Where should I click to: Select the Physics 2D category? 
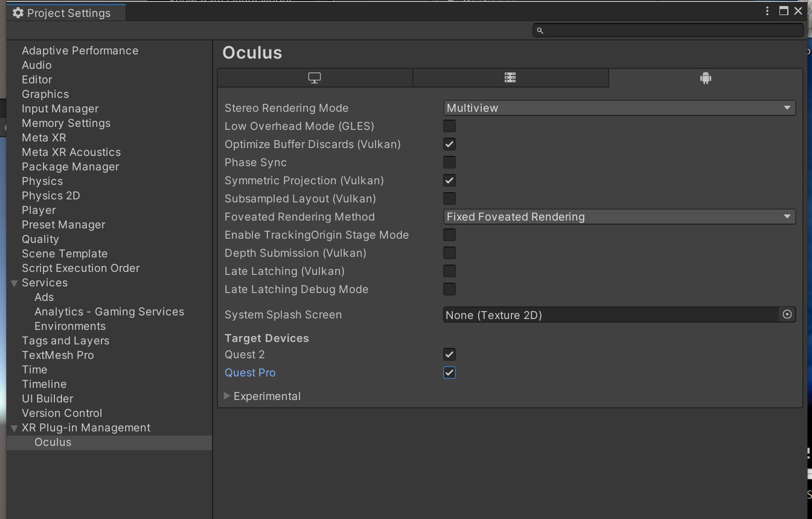51,196
